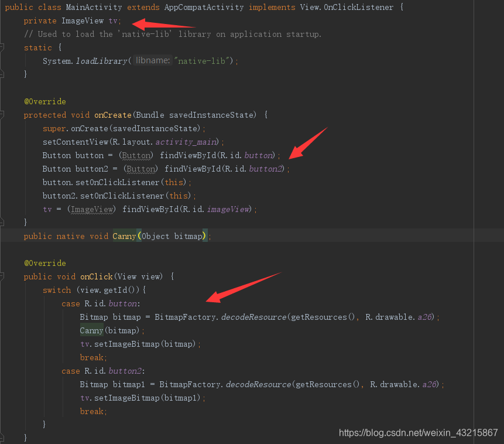Click the onCreate method name in its declaration
504x444 pixels.
click(113, 115)
